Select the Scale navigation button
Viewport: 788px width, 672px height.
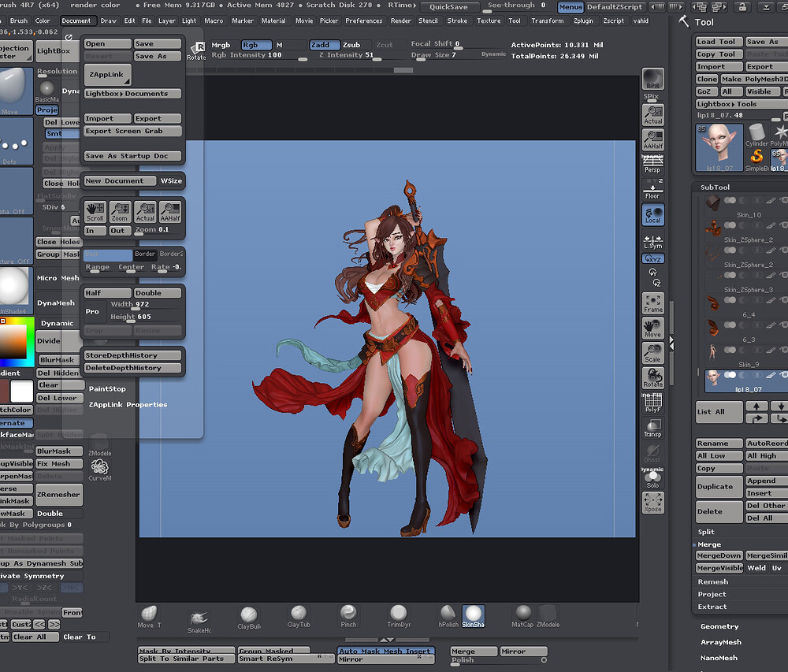pyautogui.click(x=652, y=353)
